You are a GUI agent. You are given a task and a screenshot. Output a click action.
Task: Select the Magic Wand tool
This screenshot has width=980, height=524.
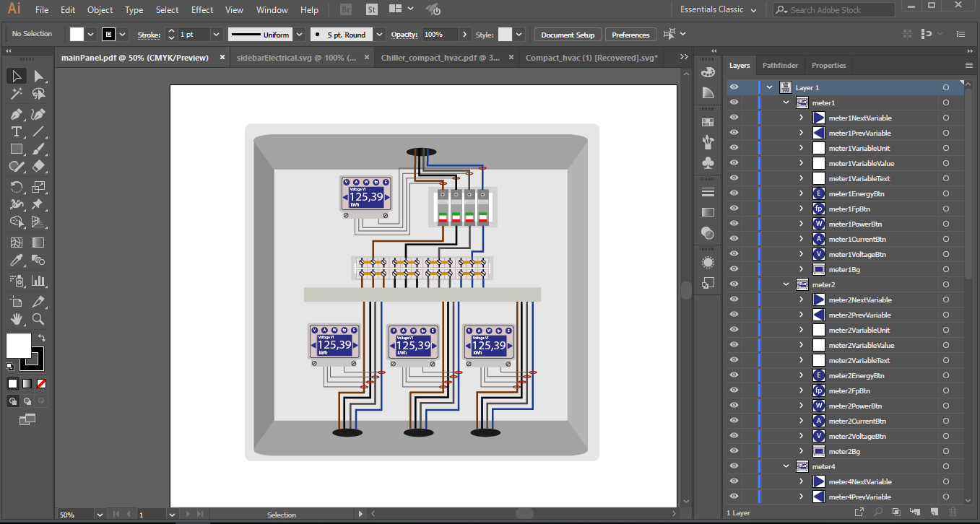point(17,94)
